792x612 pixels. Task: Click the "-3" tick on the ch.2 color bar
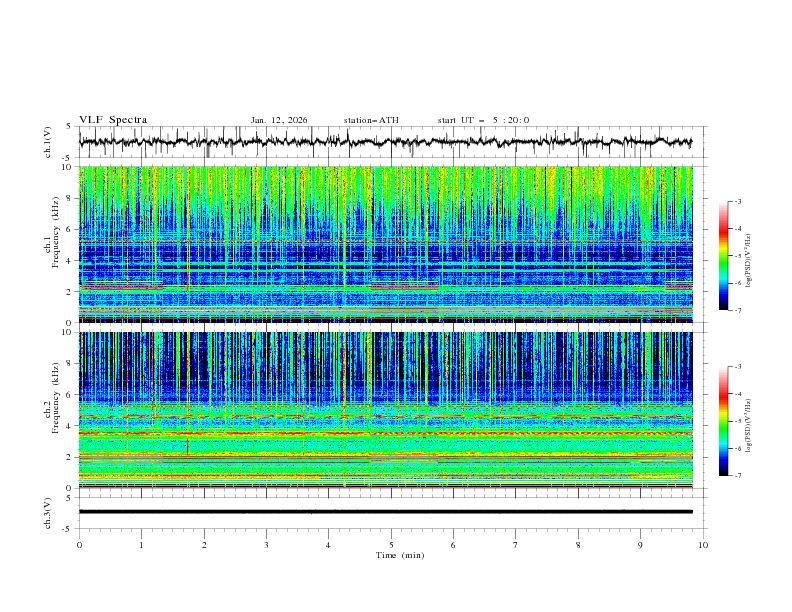pos(738,367)
